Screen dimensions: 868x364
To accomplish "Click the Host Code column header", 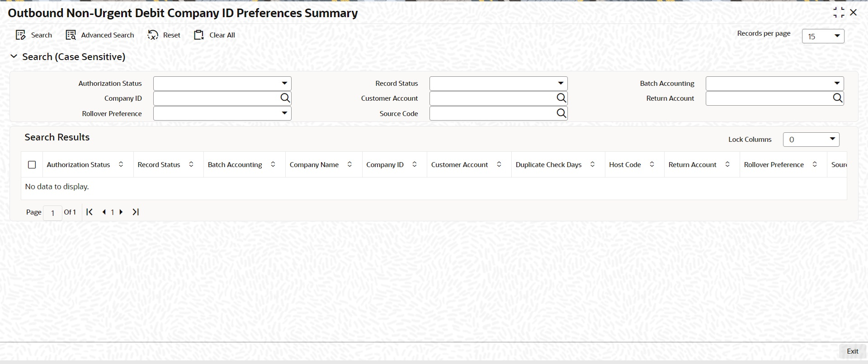I will (625, 165).
